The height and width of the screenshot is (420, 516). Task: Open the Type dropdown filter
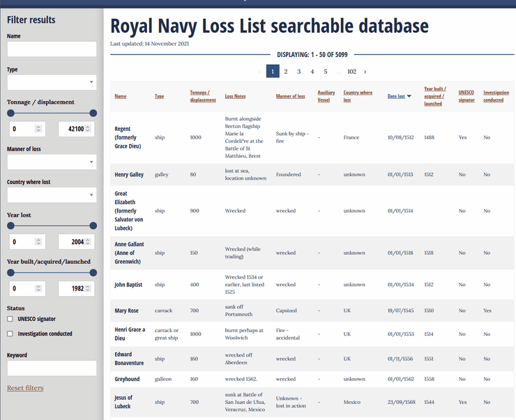click(x=52, y=83)
